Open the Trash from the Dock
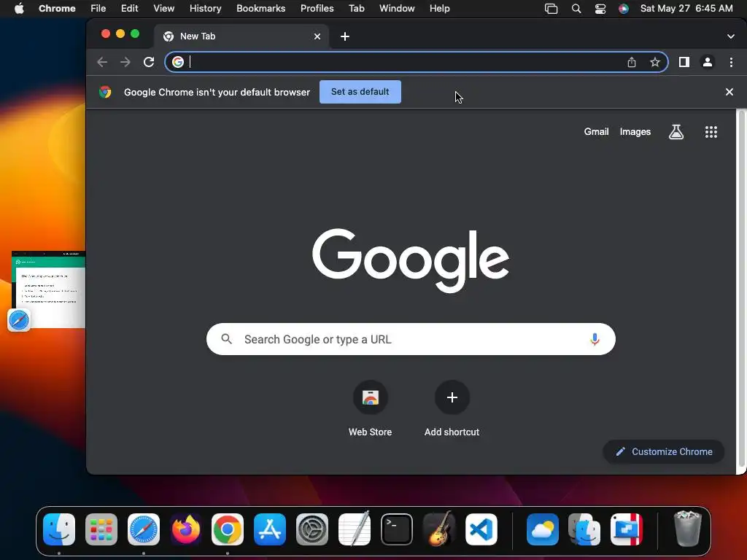This screenshot has width=747, height=560. 688,529
